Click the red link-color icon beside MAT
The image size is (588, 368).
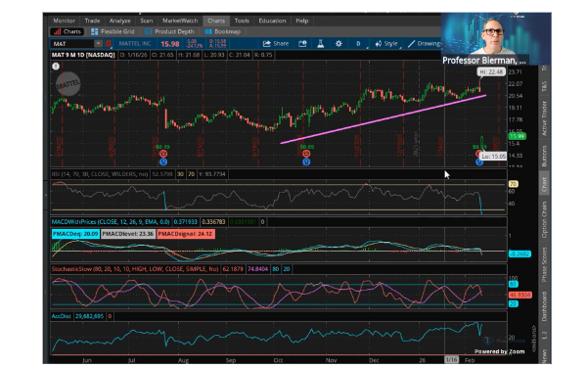[x=109, y=44]
